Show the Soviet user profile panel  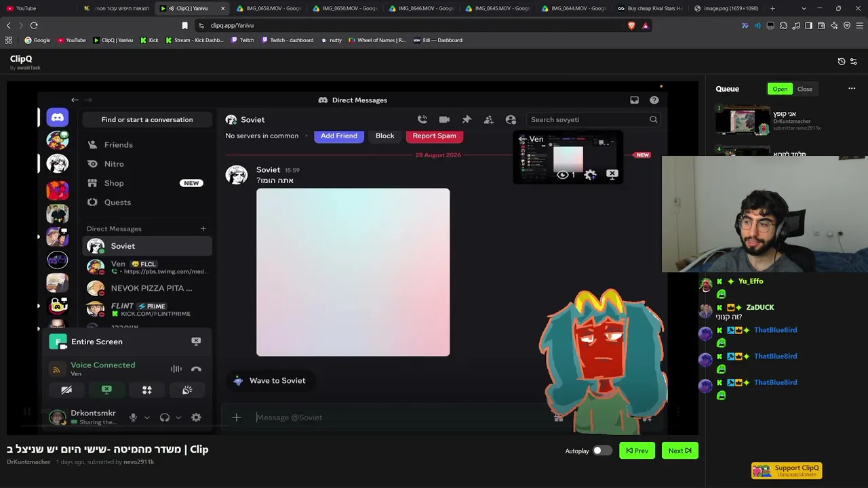pos(511,119)
